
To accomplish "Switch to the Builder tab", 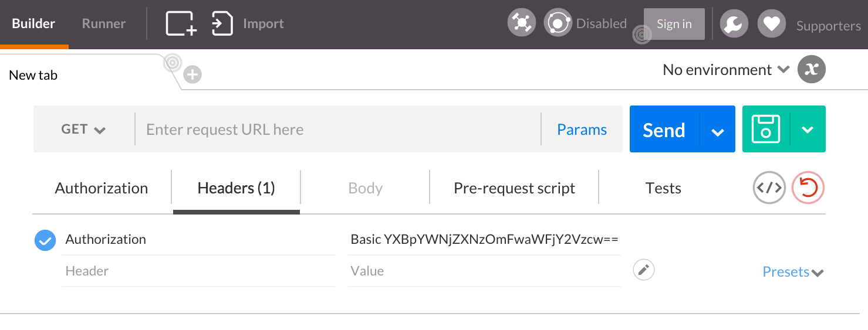I will (33, 24).
